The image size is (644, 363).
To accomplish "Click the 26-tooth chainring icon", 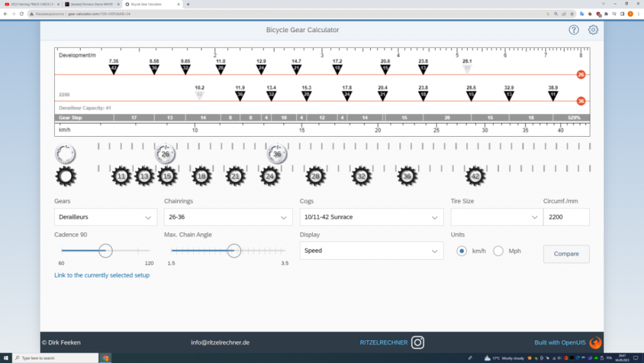I will (166, 154).
